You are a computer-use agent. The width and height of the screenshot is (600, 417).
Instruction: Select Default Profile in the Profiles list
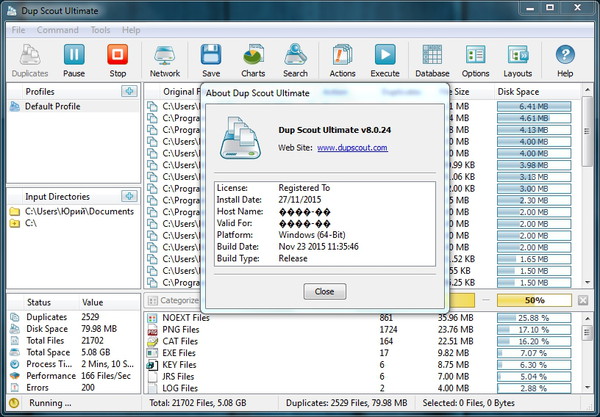(x=52, y=107)
